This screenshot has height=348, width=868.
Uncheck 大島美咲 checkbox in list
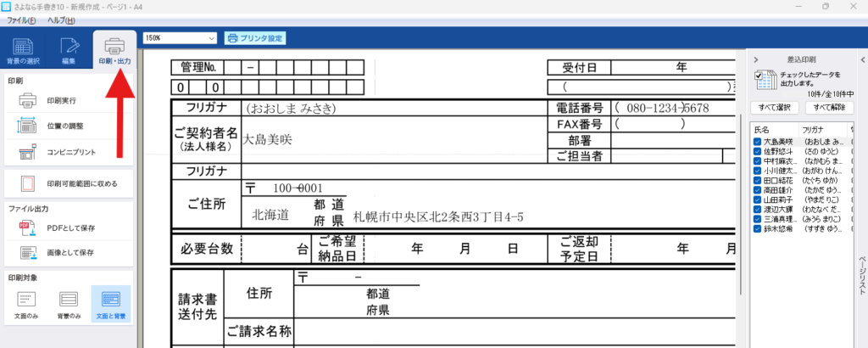click(758, 141)
